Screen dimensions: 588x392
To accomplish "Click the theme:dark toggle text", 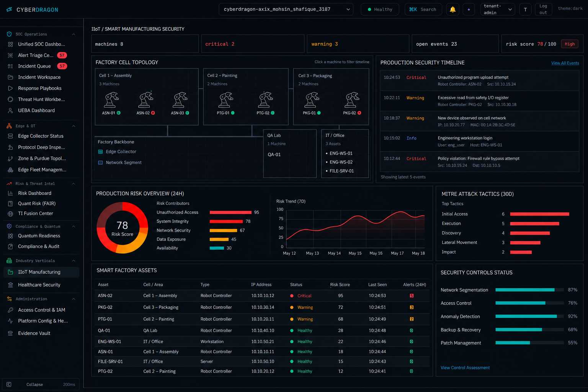I will [570, 8].
